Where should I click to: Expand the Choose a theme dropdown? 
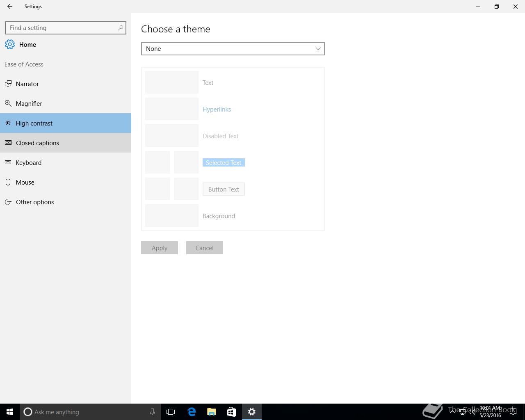click(233, 49)
